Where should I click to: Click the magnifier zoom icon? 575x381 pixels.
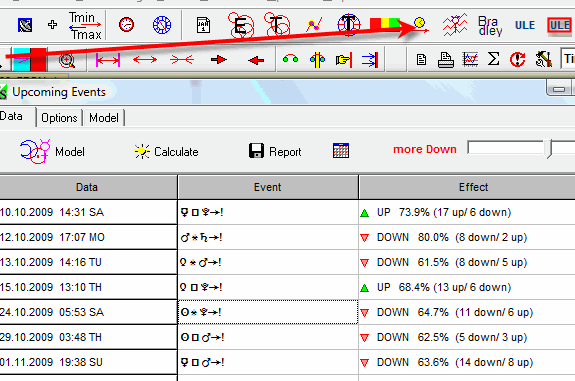pyautogui.click(x=67, y=60)
